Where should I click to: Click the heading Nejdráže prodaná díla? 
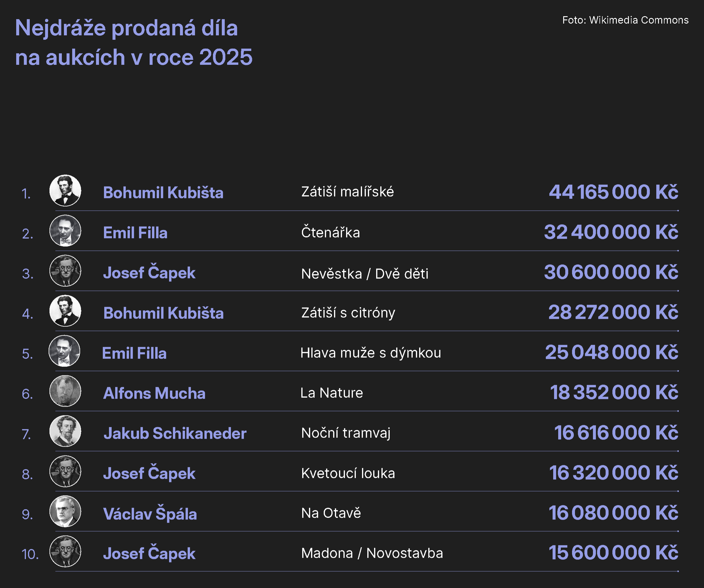pos(126,28)
